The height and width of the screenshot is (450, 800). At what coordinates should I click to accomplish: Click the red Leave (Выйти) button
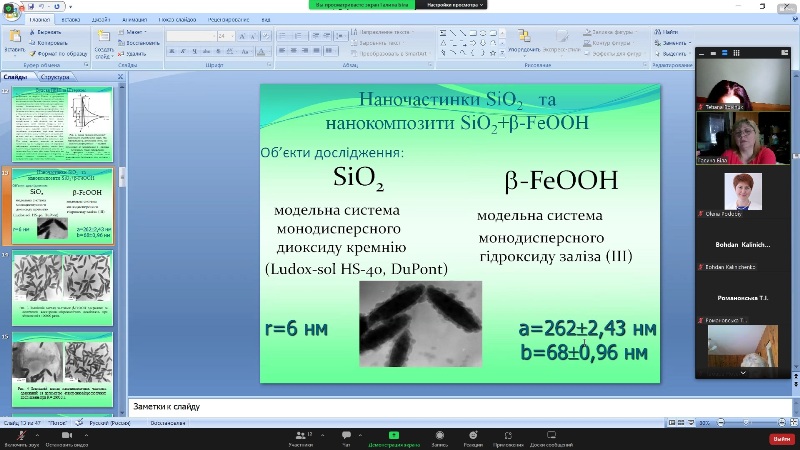(780, 438)
